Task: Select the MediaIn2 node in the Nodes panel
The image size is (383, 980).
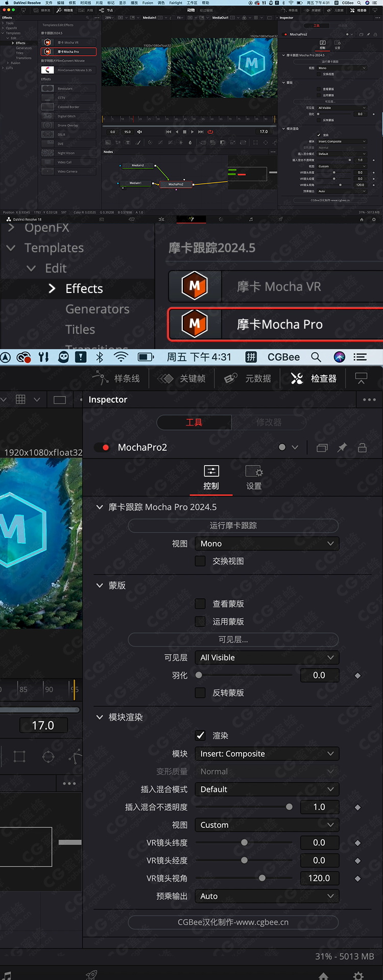Action: (x=138, y=165)
